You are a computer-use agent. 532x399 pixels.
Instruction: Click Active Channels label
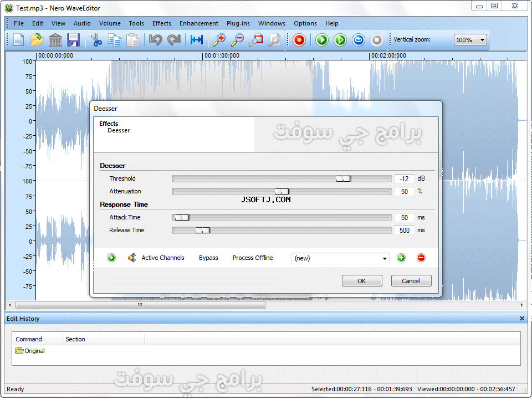(x=163, y=258)
